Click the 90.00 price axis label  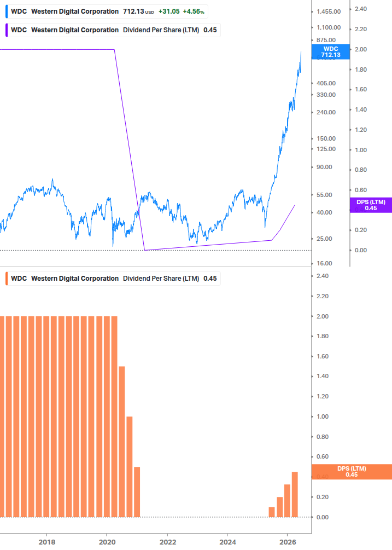(x=324, y=167)
